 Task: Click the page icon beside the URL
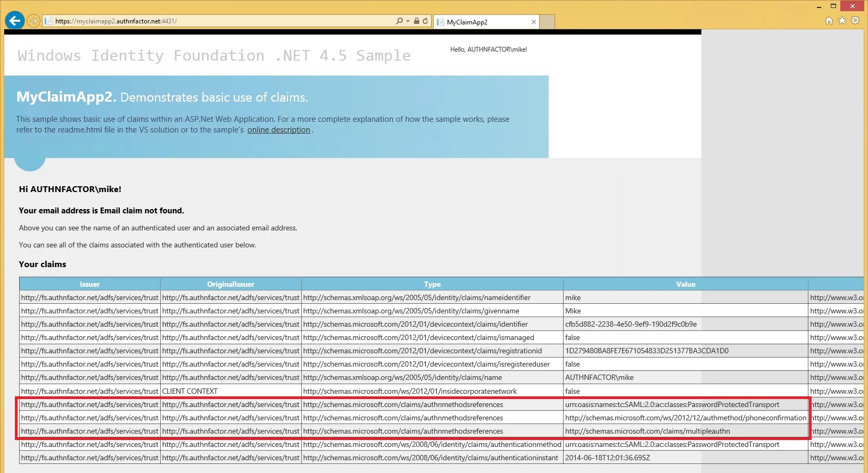(49, 21)
